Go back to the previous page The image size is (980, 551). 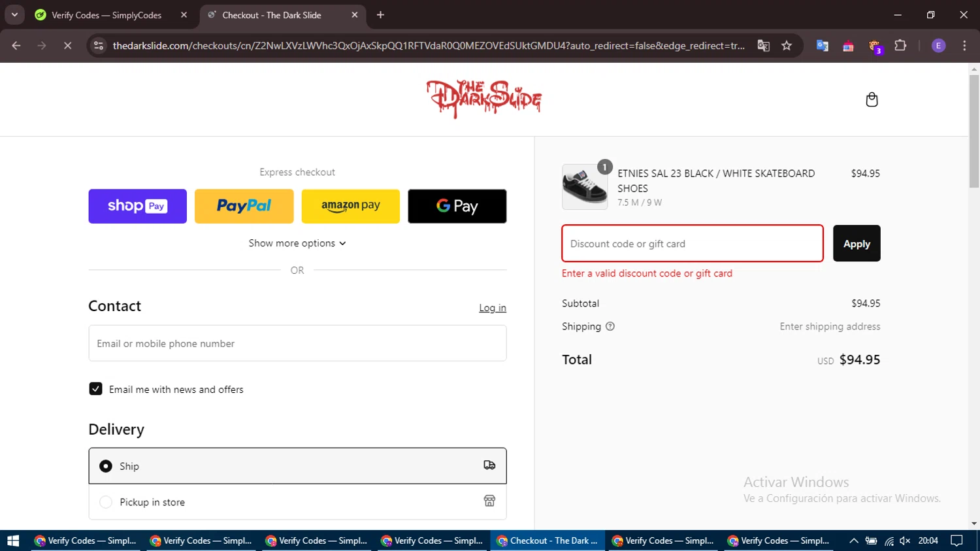pyautogui.click(x=16, y=46)
